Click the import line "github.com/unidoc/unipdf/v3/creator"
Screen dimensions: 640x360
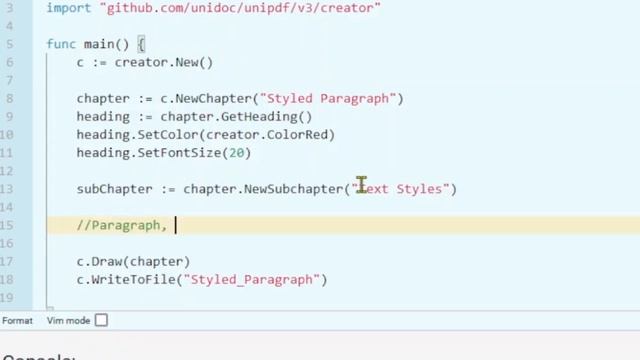point(213,8)
